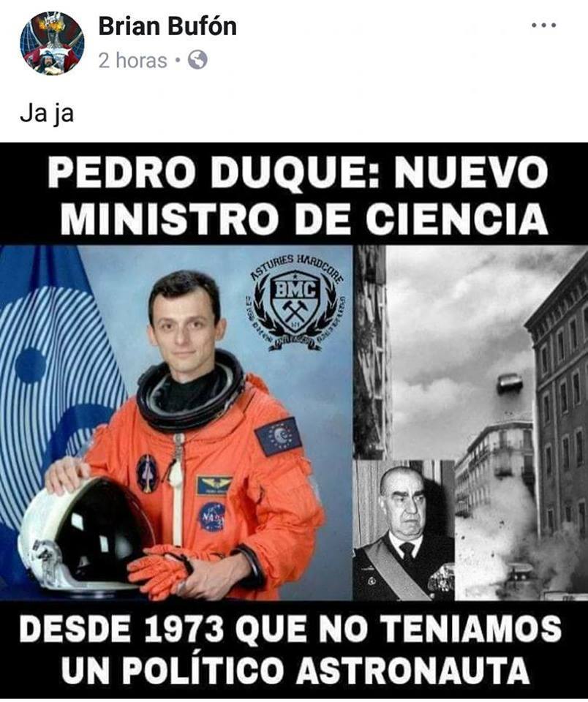Click the "MINISTRO DE CIENCIA" caption line
This screenshot has height=702, width=588.
[x=304, y=218]
